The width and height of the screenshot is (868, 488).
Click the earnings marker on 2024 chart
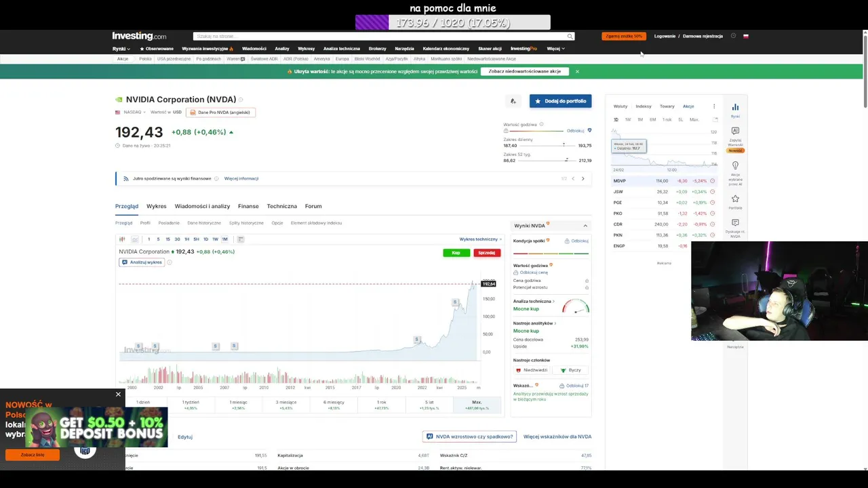tap(455, 302)
